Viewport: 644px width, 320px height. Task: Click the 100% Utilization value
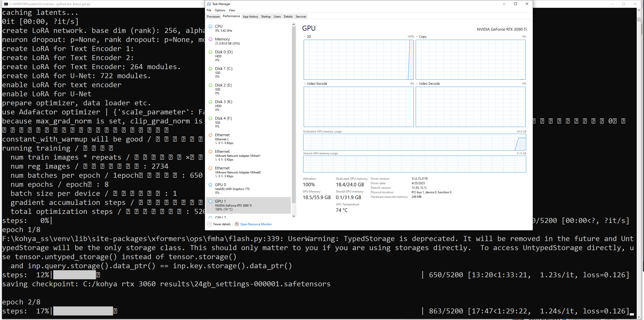(x=309, y=185)
